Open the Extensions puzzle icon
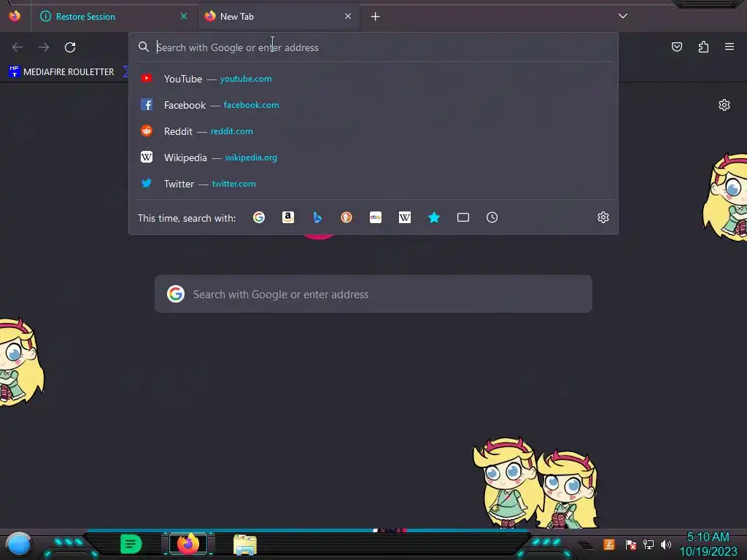This screenshot has width=747, height=560. pos(703,47)
